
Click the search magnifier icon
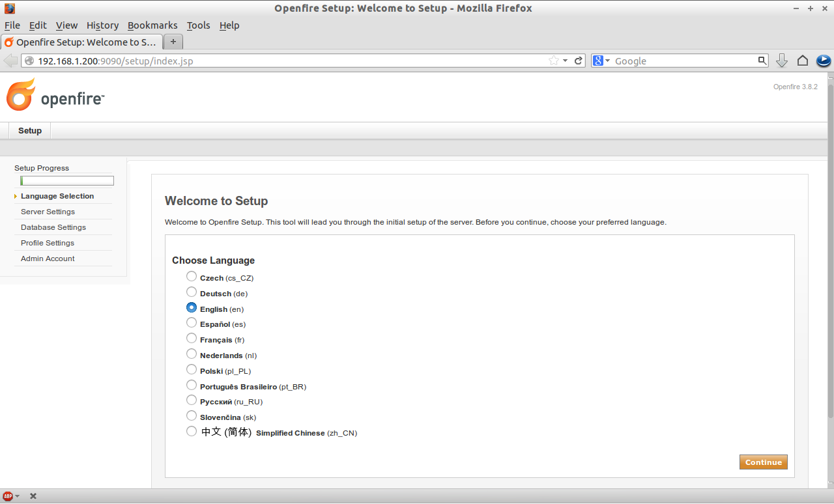tap(762, 61)
